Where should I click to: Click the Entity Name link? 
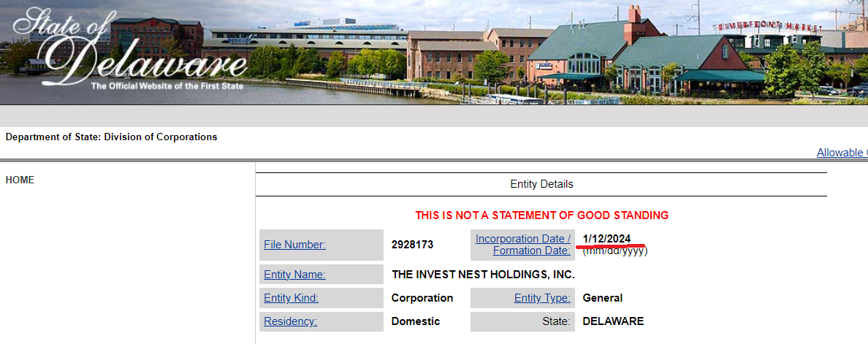click(294, 275)
